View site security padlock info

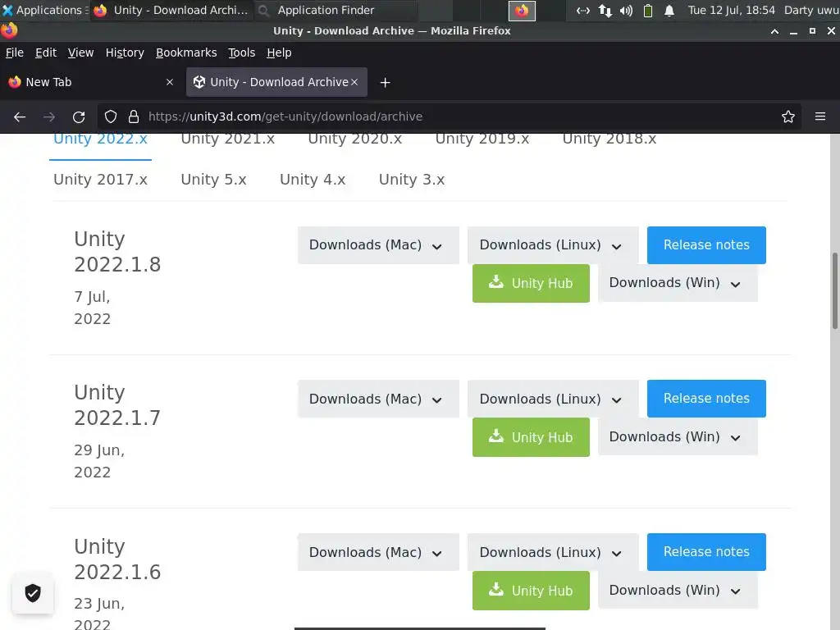click(x=134, y=116)
